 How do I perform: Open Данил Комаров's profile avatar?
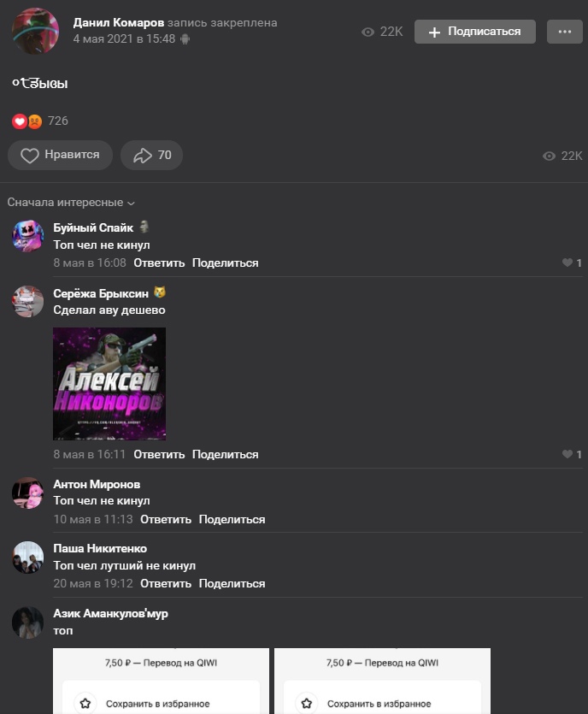pyautogui.click(x=36, y=31)
